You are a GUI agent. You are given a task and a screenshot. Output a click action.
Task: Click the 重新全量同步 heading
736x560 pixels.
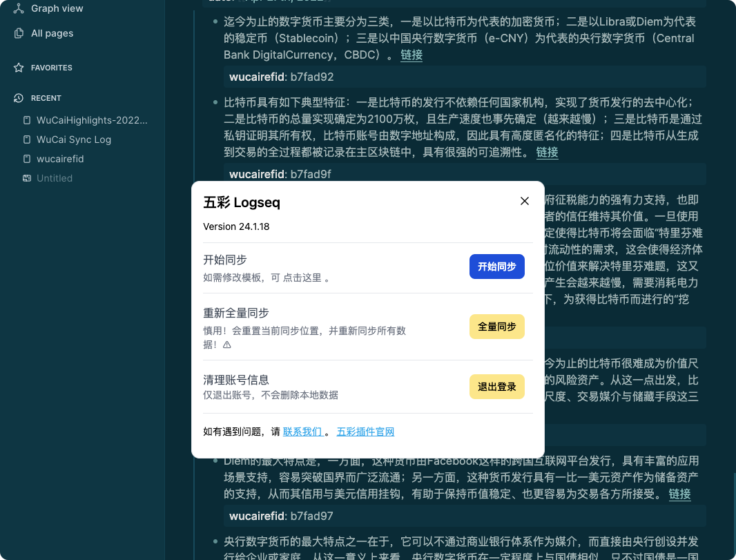235,313
